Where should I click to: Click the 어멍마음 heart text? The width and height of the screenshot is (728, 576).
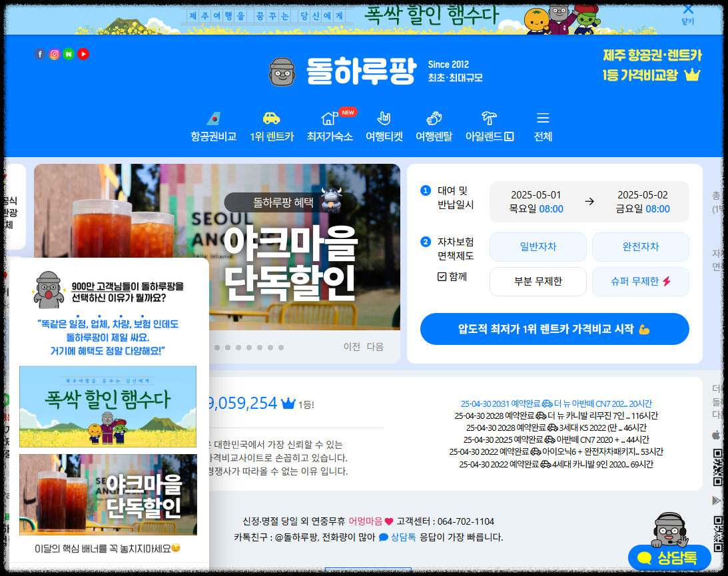point(370,521)
